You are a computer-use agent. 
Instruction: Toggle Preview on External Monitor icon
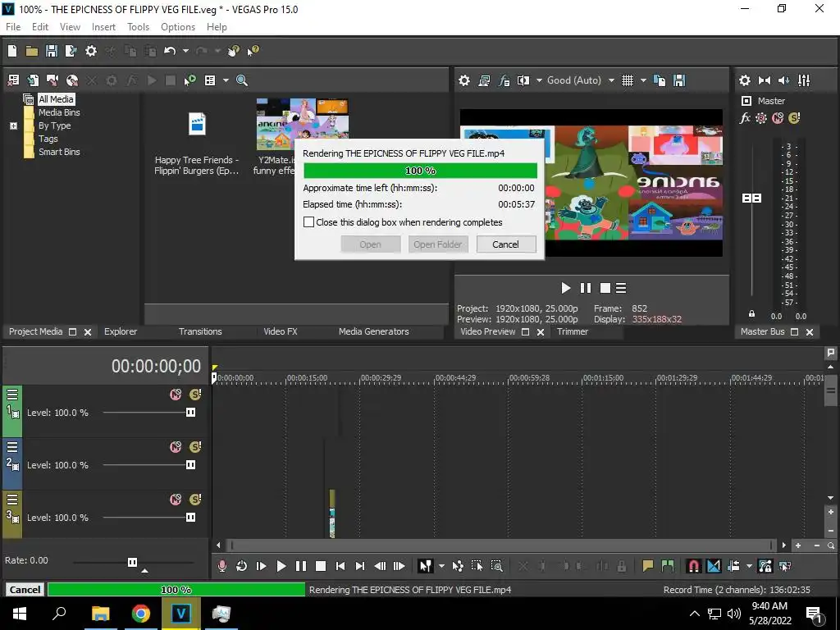[x=484, y=80]
